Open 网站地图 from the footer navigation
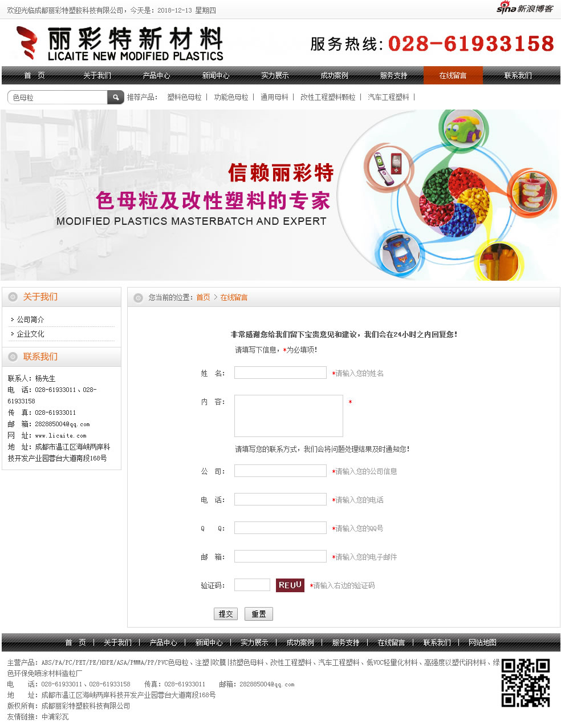 click(x=482, y=642)
